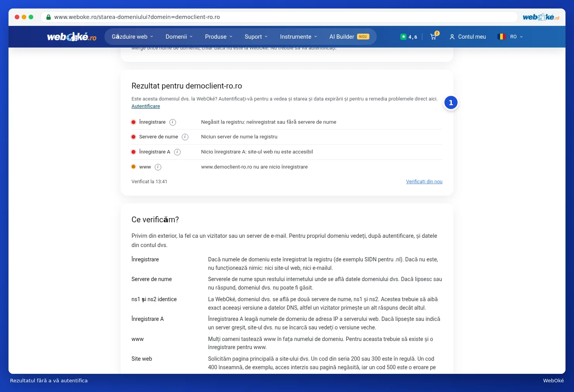Click the NOU badge on AI Builder
This screenshot has width=574, height=392.
pos(363,37)
